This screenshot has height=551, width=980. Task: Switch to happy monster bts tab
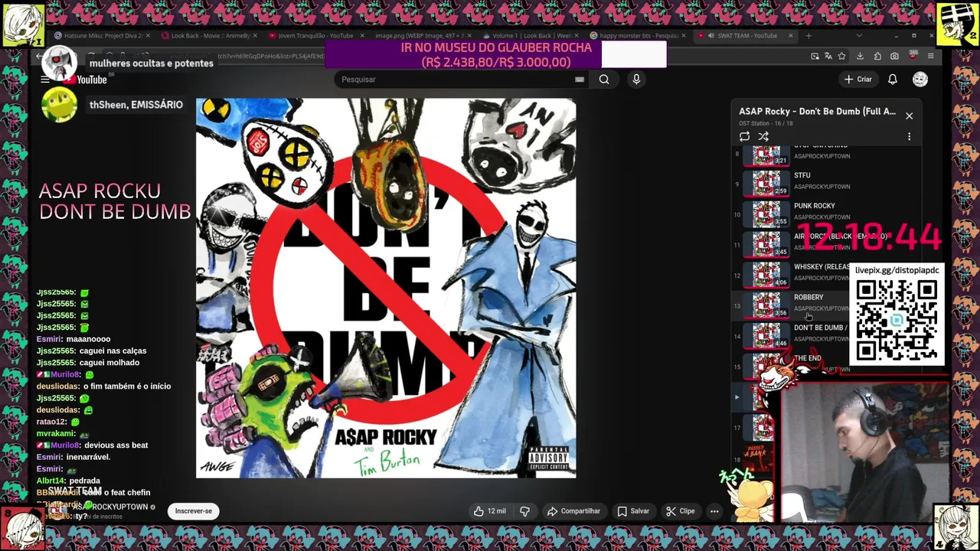tap(637, 36)
